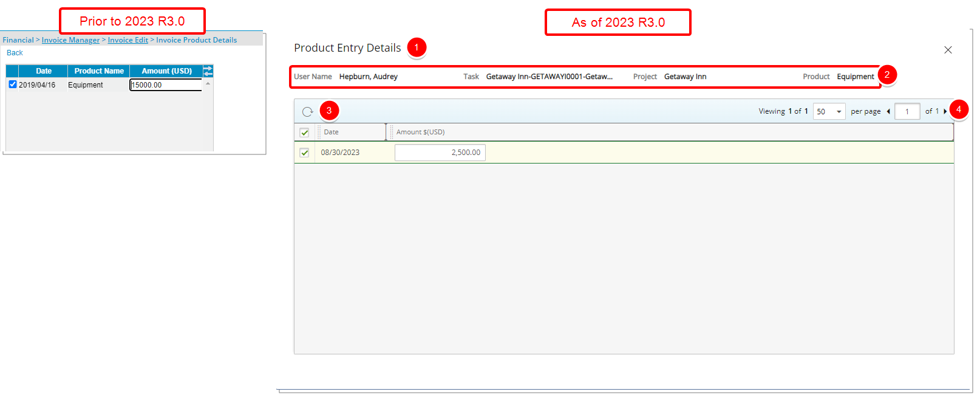Go to the next page arrow
The width and height of the screenshot is (980, 400).
(x=945, y=111)
